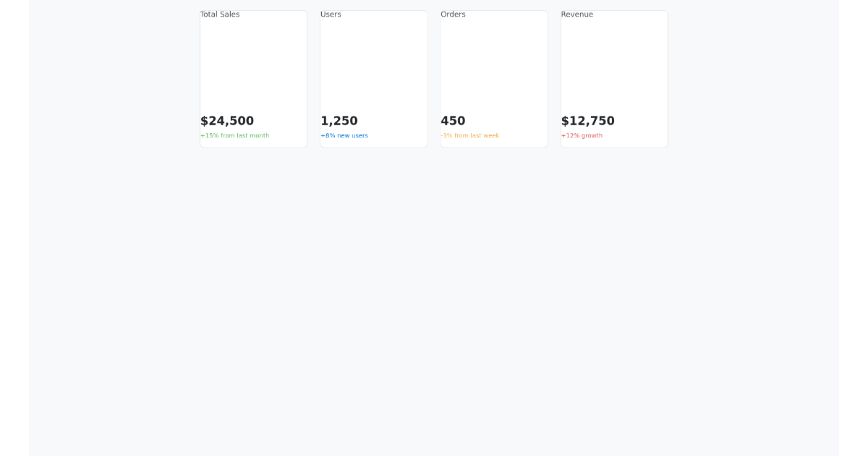Screen dimensions: 868x456
Task: Open the +15% from last month link
Action: click(234, 135)
